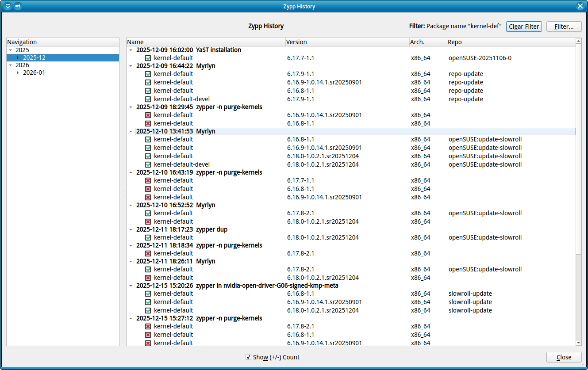This screenshot has width=588, height=370.
Task: Click red remove icon of 6.17.8-2.1 under 15:27:12
Action: coord(148,326)
